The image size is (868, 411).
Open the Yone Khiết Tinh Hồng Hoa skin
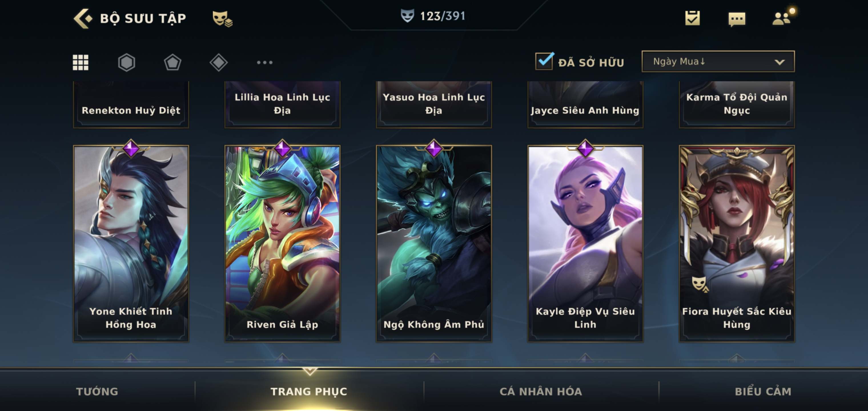point(131,243)
